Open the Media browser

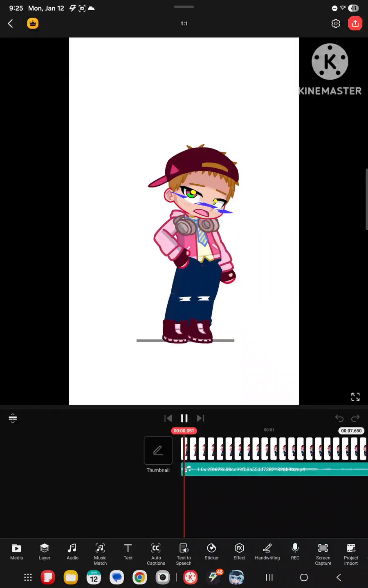click(16, 552)
